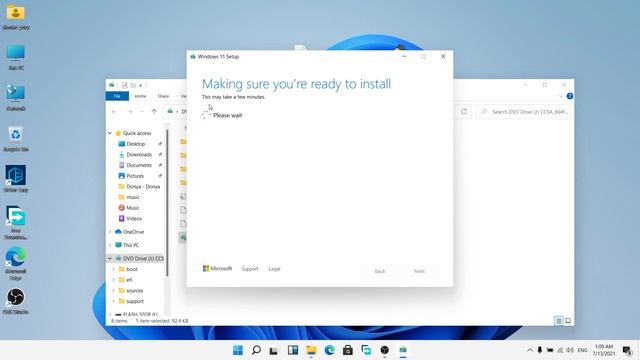This screenshot has height=360, width=640.
Task: Expand This PC tree node
Action: pyautogui.click(x=110, y=245)
